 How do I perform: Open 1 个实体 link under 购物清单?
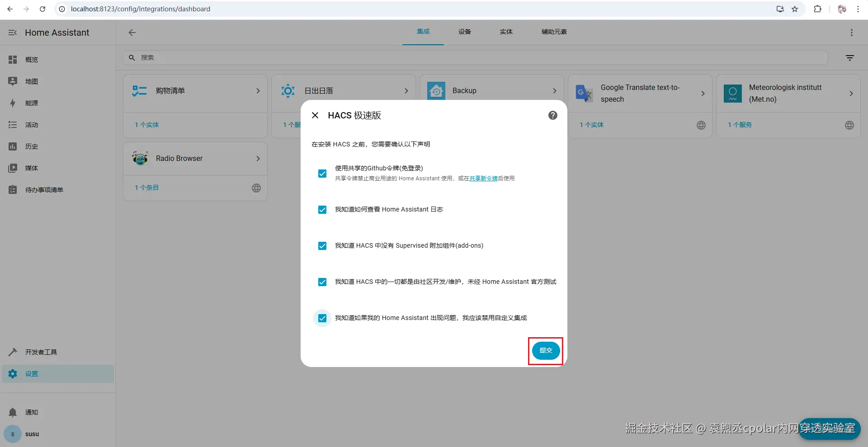(x=147, y=125)
